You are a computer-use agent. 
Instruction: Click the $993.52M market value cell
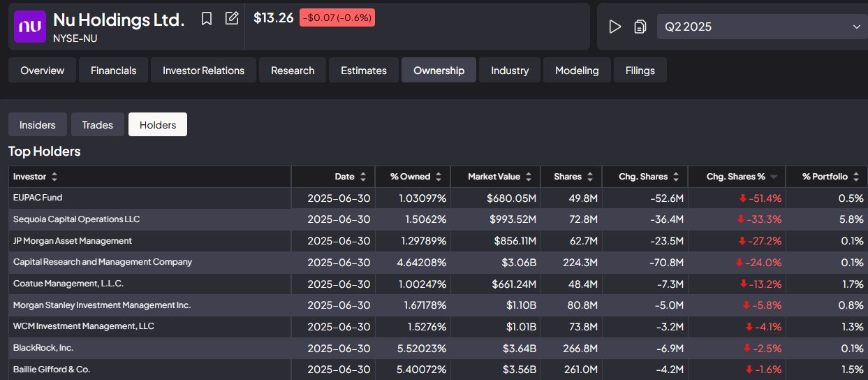(x=512, y=219)
